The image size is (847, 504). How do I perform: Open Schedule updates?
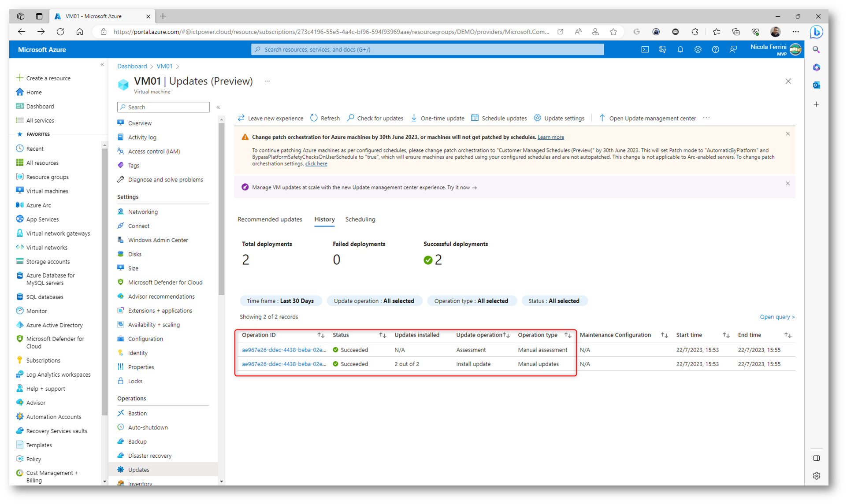(x=499, y=118)
